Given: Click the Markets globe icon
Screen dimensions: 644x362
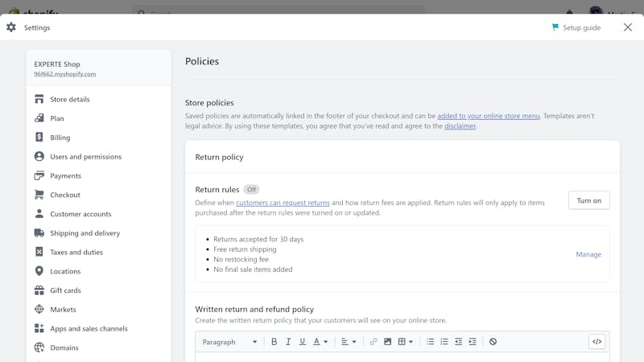Looking at the screenshot, I should pyautogui.click(x=39, y=309).
